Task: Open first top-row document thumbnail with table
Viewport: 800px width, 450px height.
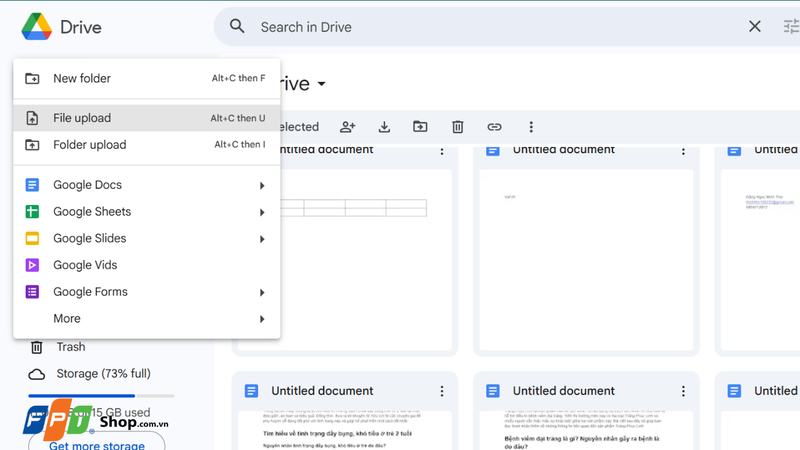Action: pyautogui.click(x=366, y=259)
